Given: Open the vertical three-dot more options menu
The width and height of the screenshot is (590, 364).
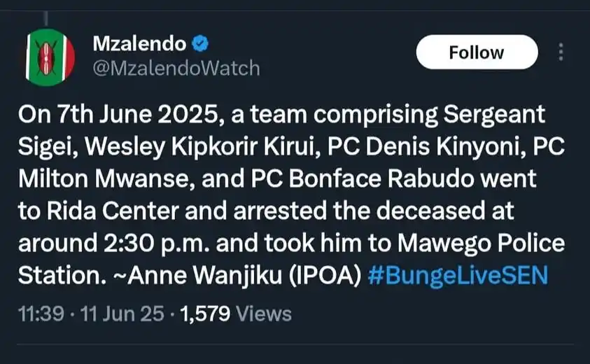Looking at the screenshot, I should [561, 52].
